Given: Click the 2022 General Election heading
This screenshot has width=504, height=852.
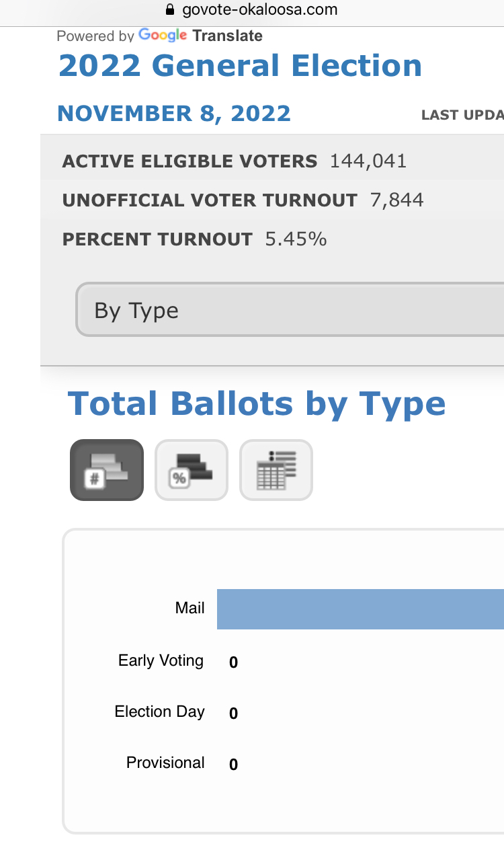Looking at the screenshot, I should pos(240,66).
